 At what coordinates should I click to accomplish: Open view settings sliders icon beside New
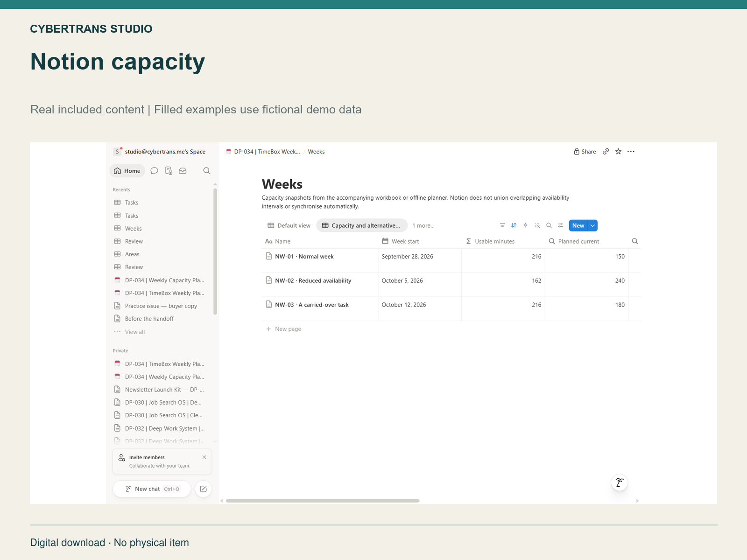(x=561, y=225)
